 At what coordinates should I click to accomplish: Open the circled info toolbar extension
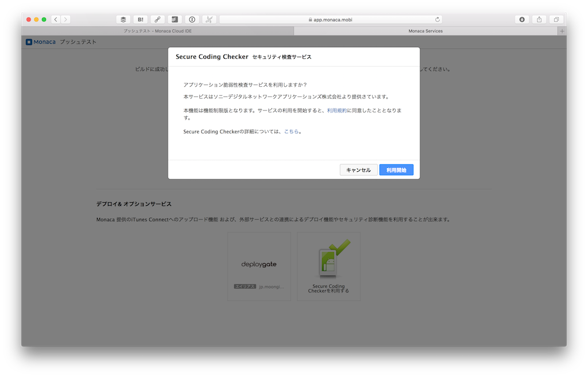pyautogui.click(x=192, y=20)
